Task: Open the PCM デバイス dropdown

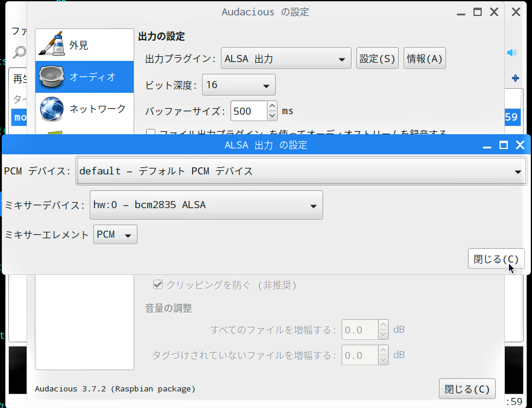Action: pos(301,171)
